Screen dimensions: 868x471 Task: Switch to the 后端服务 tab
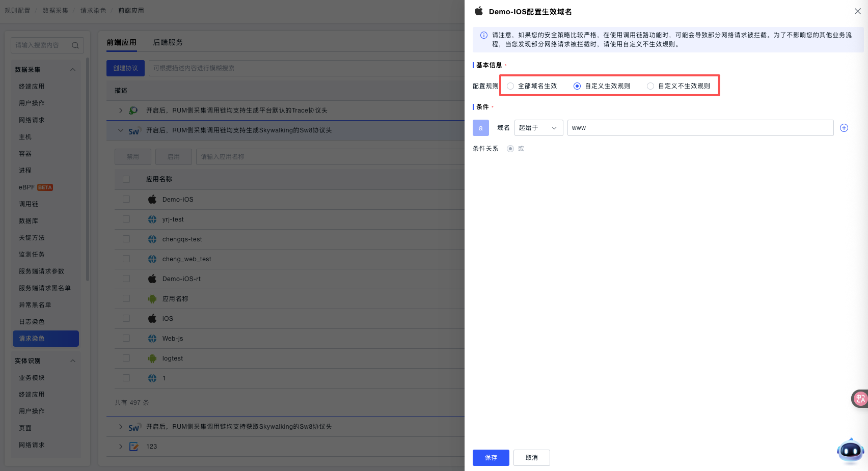click(168, 42)
